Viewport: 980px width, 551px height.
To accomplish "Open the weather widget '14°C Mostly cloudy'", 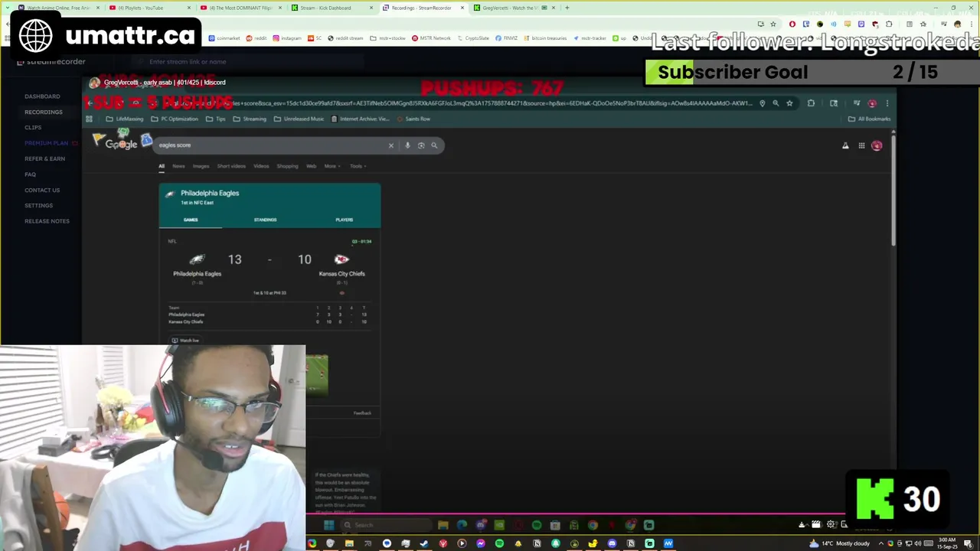I will click(x=841, y=543).
